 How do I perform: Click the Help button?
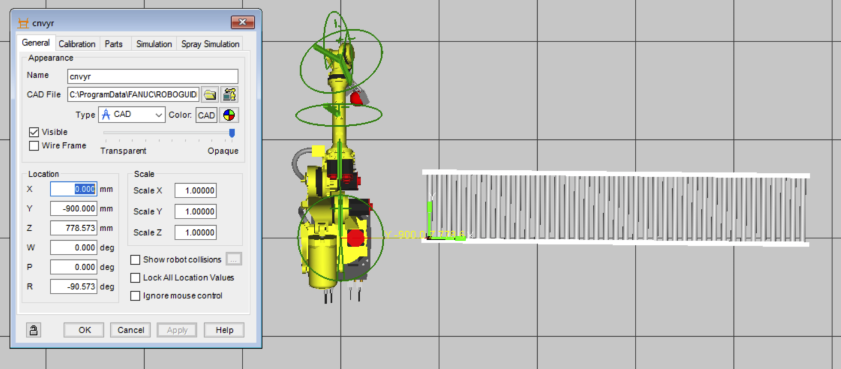(224, 330)
